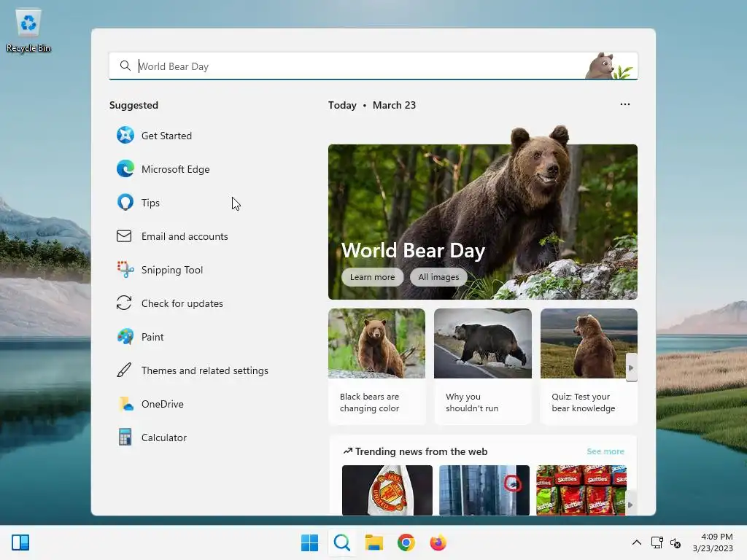The height and width of the screenshot is (560, 747).
Task: Open the Tips app icon
Action: [x=125, y=203]
